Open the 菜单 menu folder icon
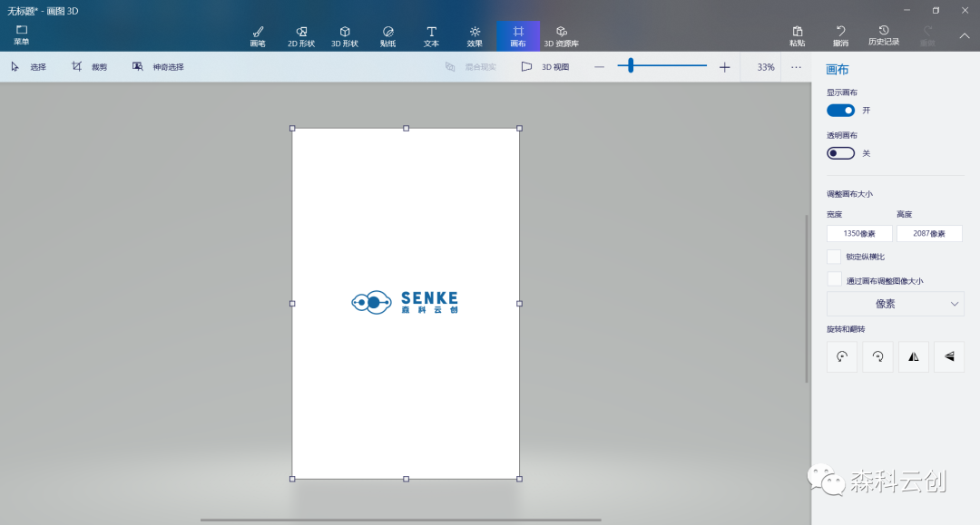The height and width of the screenshot is (525, 980). point(22,35)
